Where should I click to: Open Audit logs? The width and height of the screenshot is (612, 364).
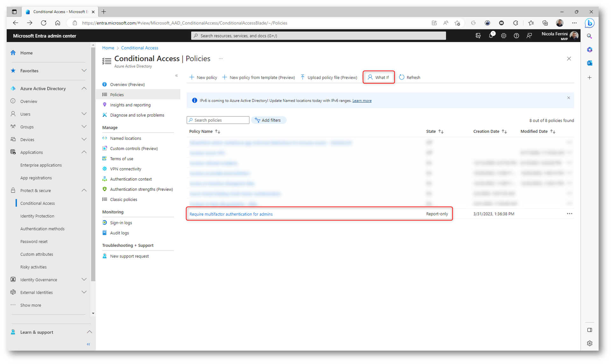click(119, 233)
